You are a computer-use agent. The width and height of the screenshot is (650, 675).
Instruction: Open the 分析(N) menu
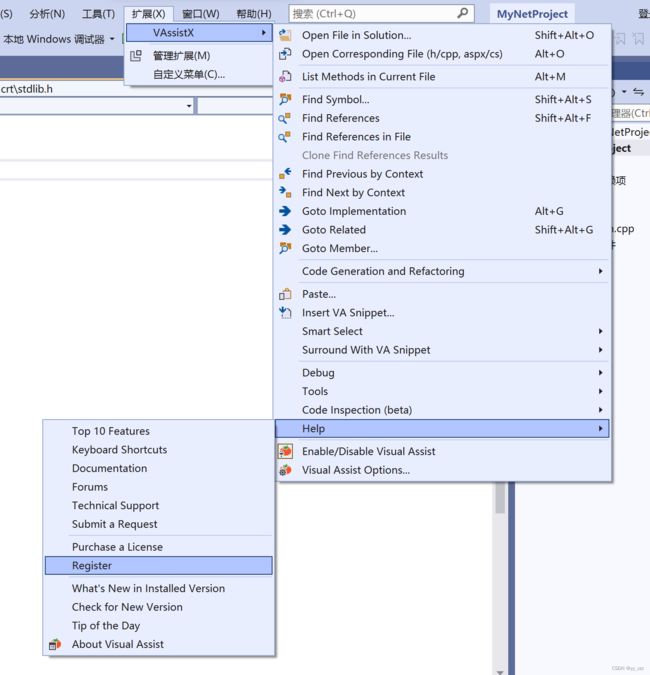click(47, 14)
